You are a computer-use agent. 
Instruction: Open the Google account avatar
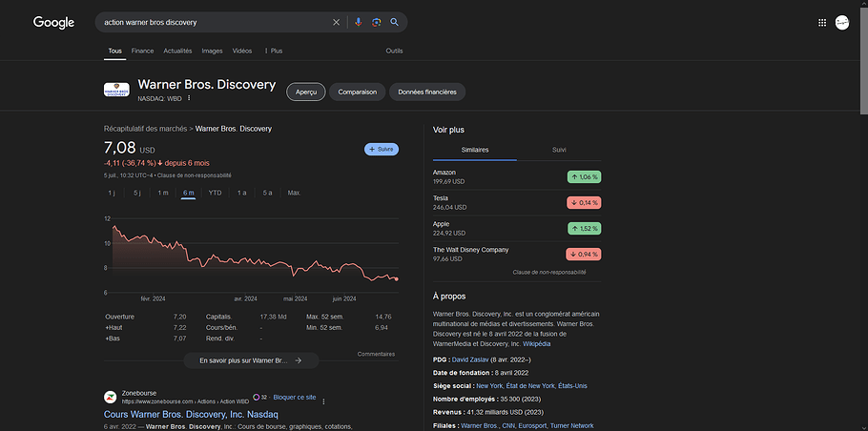tap(842, 22)
